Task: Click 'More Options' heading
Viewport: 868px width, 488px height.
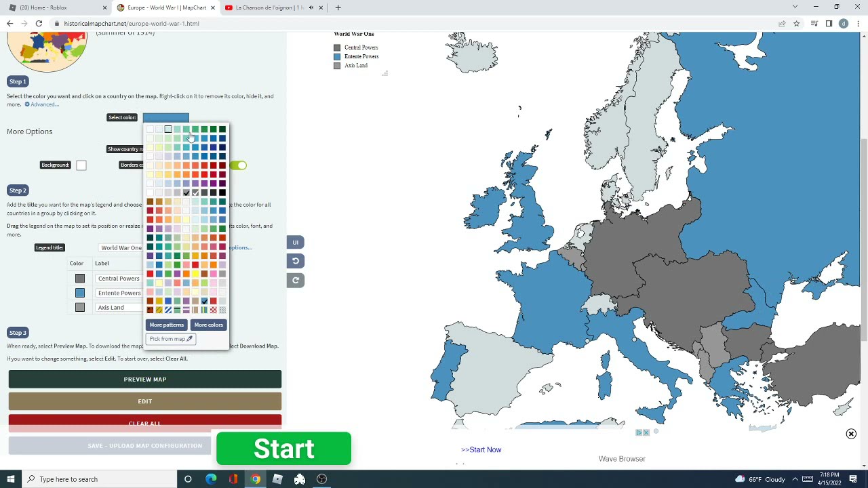Action: coord(30,131)
